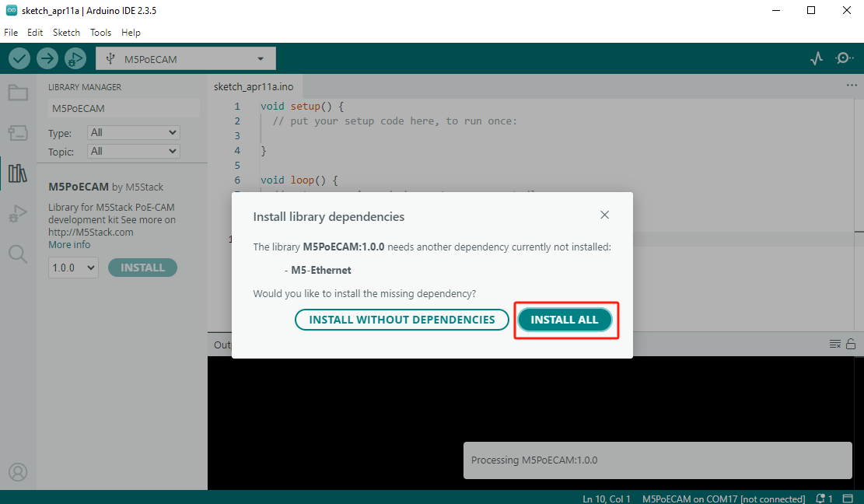Screen dimensions: 864x504
Task: Open the Serial Monitor icon
Action: (x=844, y=58)
